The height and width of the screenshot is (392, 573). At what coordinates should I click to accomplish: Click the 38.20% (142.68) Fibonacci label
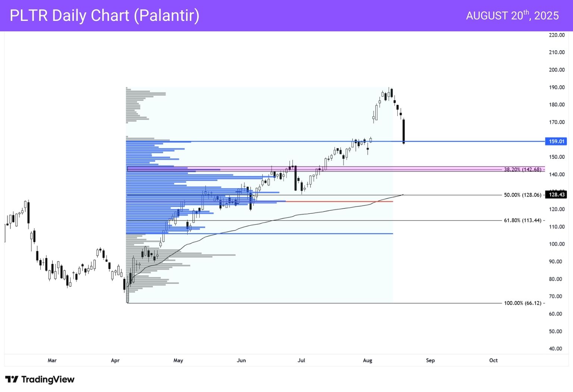pyautogui.click(x=522, y=169)
